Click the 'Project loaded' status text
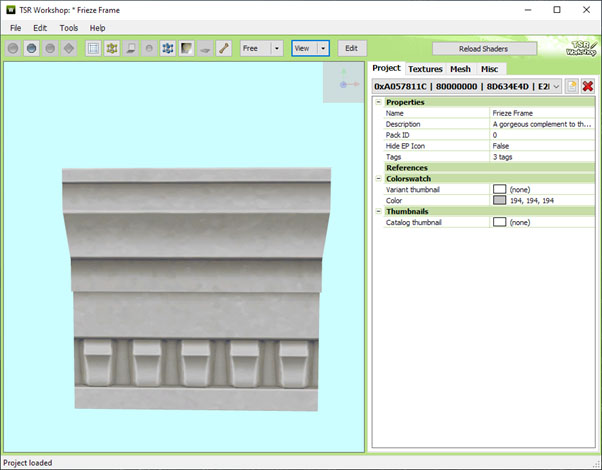602x470 pixels. point(27,463)
